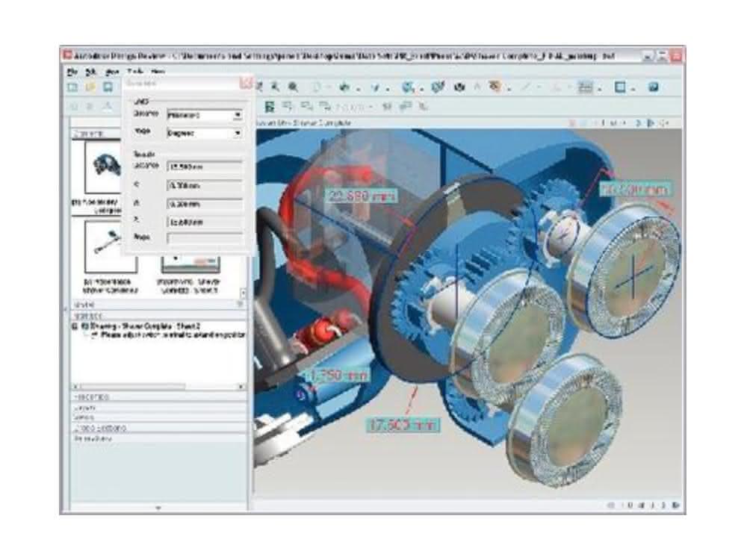Click the Y result field in the dialog
Screen dimensions: 747x560
[205, 204]
